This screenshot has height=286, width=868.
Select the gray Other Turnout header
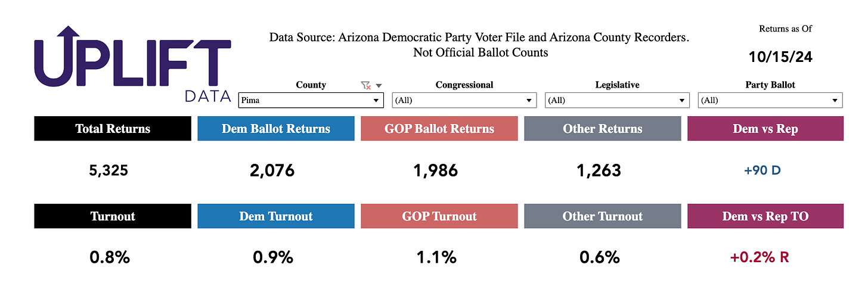(x=602, y=216)
